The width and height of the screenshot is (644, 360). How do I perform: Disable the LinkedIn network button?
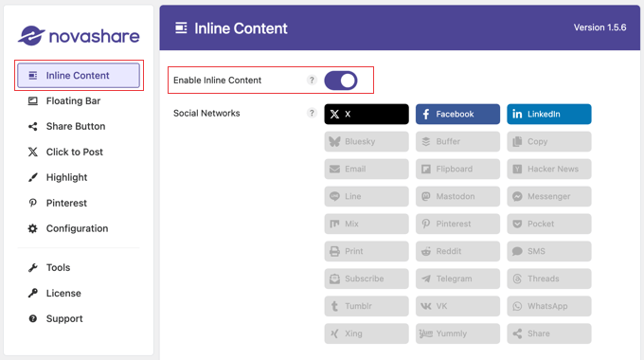[x=549, y=115]
